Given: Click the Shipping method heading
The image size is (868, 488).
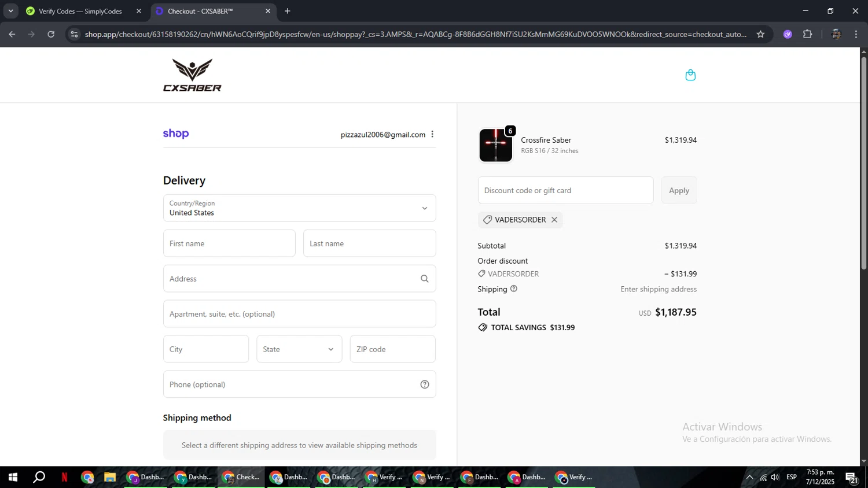Looking at the screenshot, I should 197,418.
